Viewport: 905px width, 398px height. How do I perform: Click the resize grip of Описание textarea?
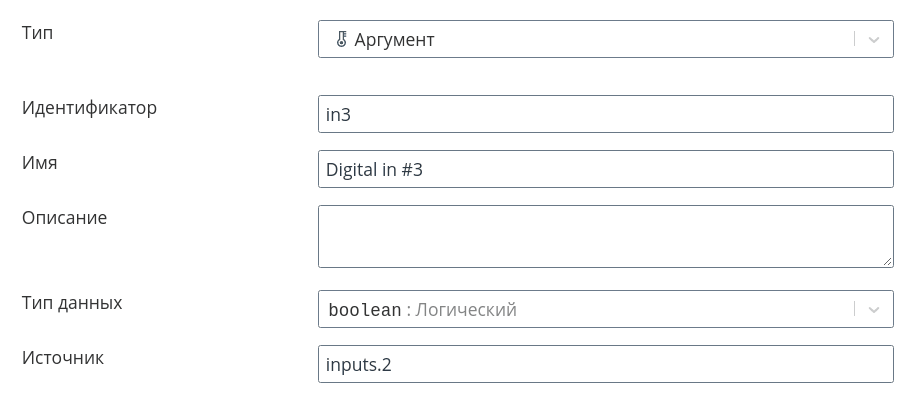click(x=887, y=261)
